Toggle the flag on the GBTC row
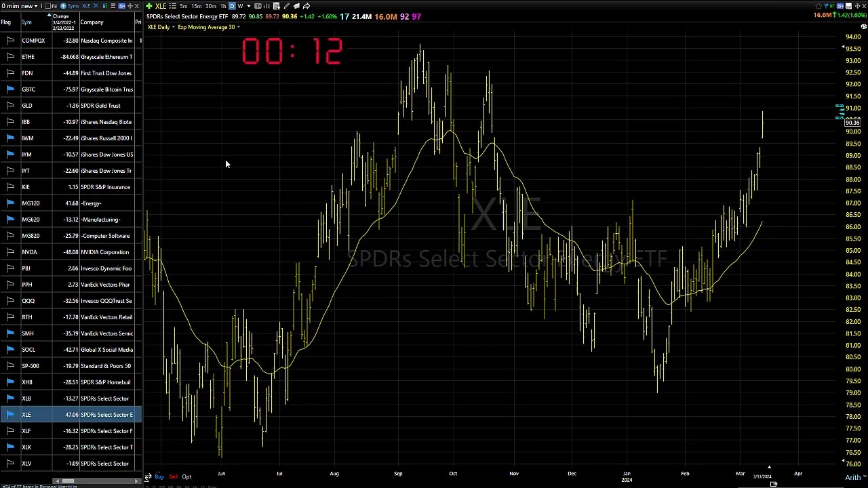Screen dimensions: 868x488 tap(10, 89)
